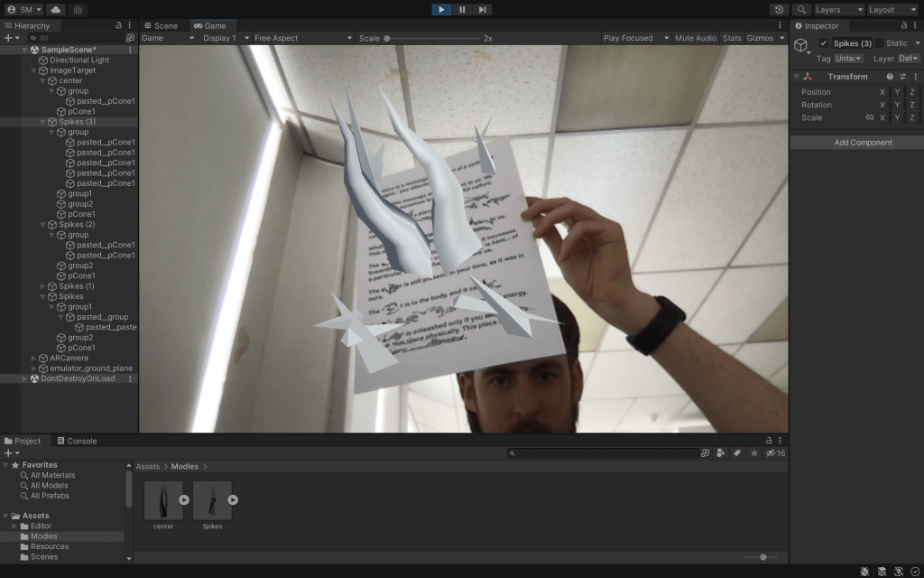Open the Layers dropdown

[x=836, y=9]
